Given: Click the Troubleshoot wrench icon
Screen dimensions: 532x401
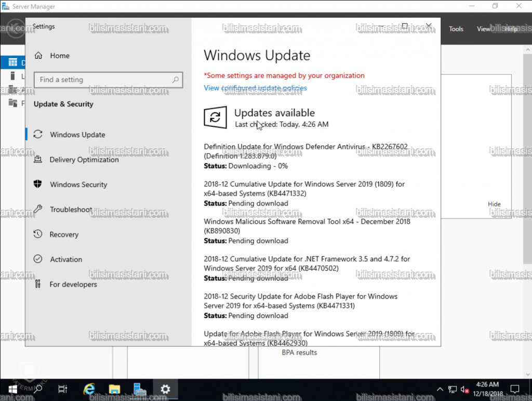Looking at the screenshot, I should coord(37,209).
